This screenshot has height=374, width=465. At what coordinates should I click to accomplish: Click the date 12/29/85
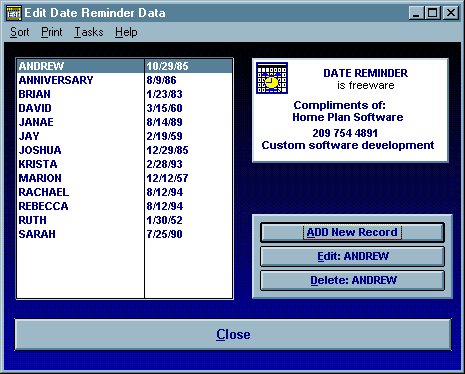click(x=167, y=150)
